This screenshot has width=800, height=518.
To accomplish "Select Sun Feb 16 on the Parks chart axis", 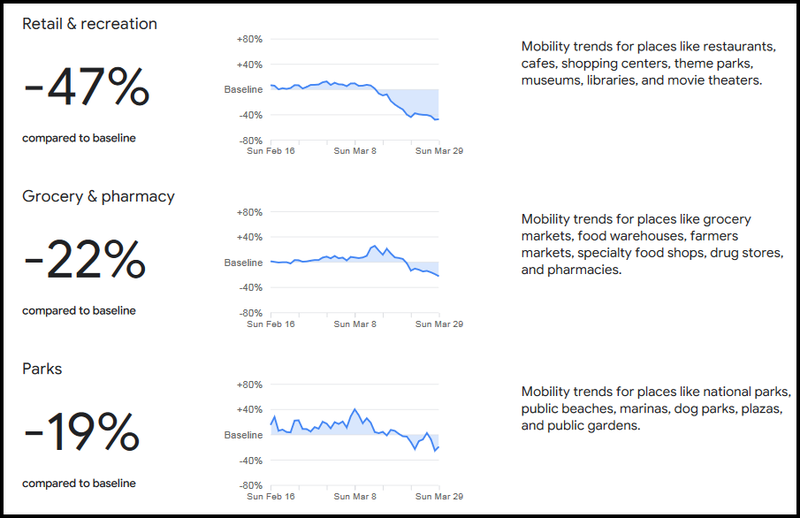I will tap(272, 496).
